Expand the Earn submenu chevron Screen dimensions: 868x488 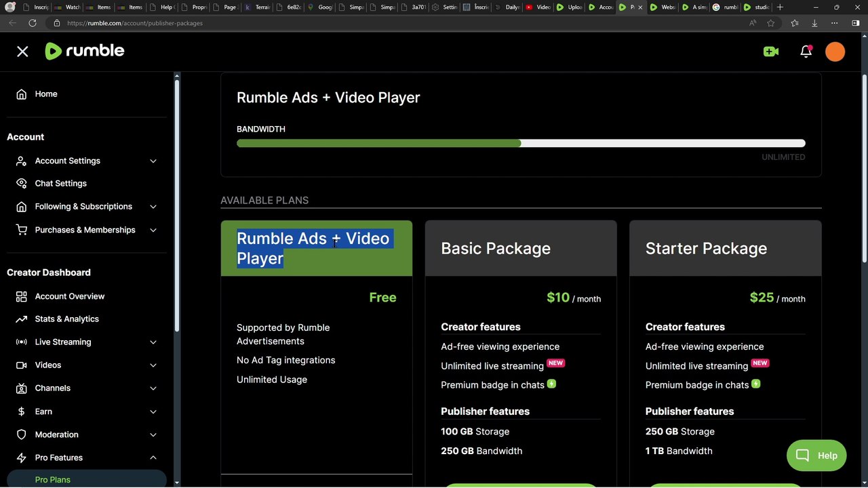coord(153,411)
